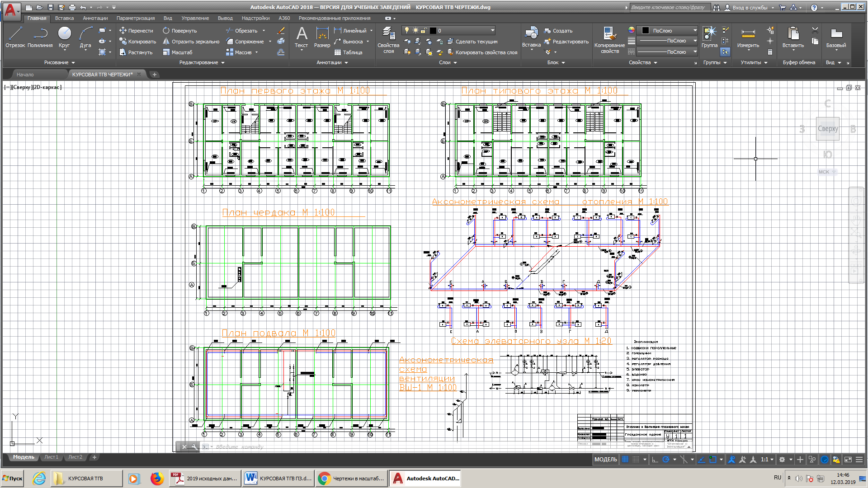Open the Параметризация ribbon tab
This screenshot has width=868, height=488.
136,18
